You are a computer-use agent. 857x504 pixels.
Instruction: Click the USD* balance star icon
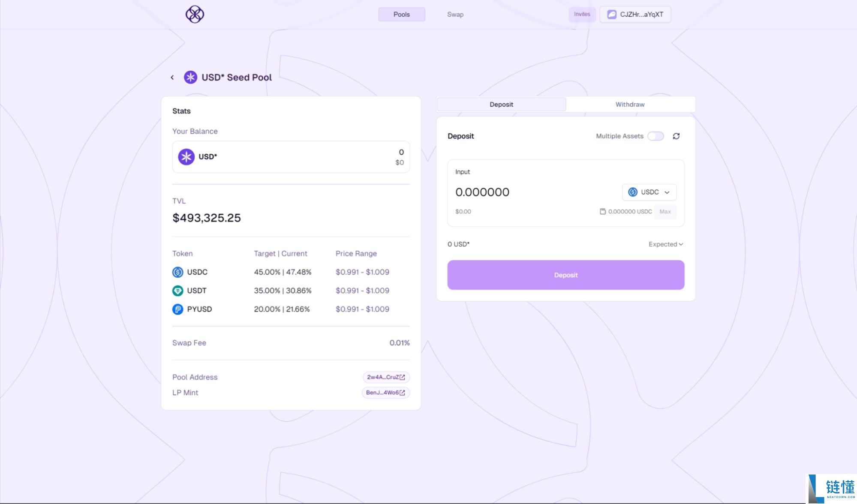pos(186,157)
